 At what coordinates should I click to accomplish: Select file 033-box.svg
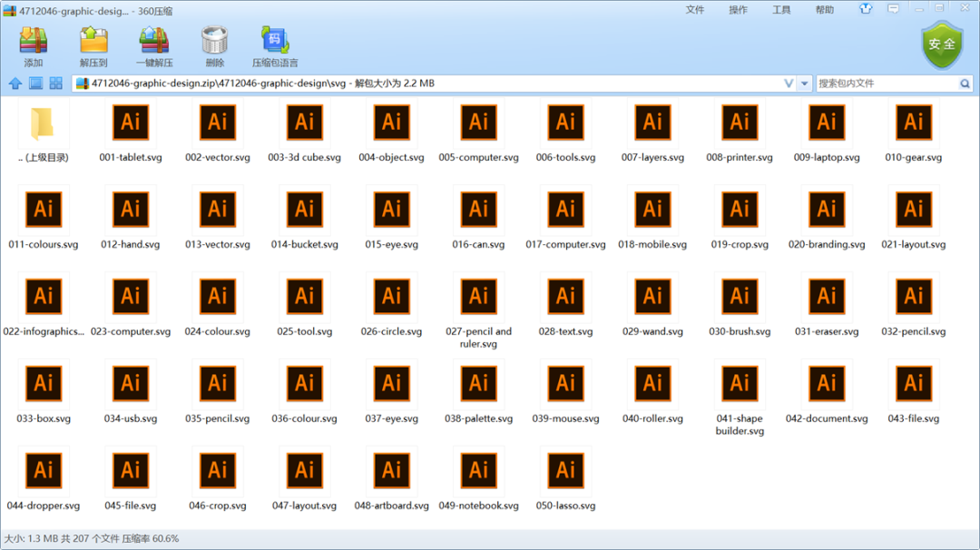pyautogui.click(x=44, y=393)
